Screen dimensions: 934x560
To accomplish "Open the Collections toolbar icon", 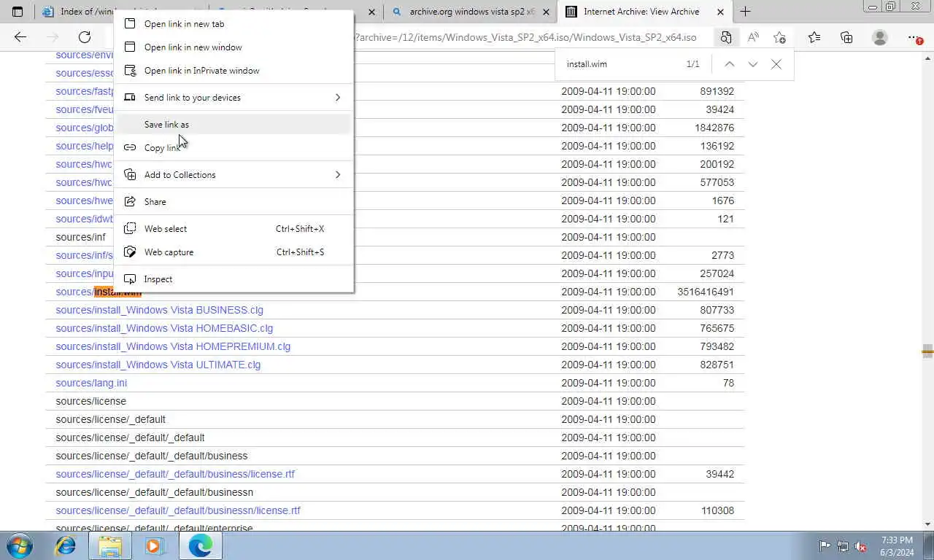I will [846, 37].
